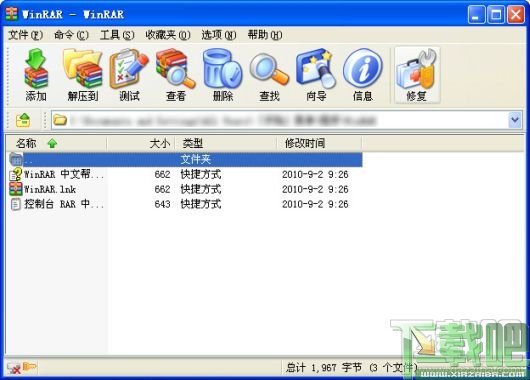Open the 命令(C) menu
530x380 pixels.
71,35
